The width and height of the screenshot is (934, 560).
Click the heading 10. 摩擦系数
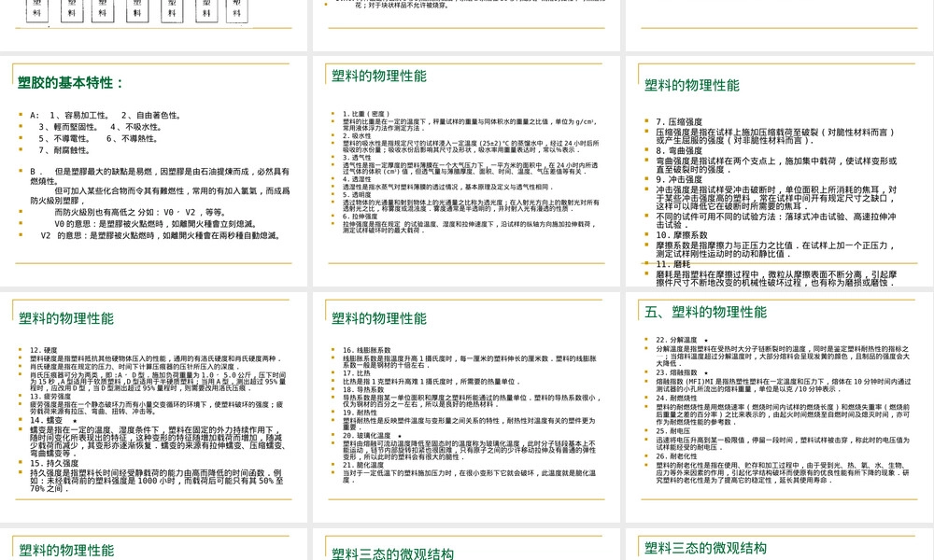point(682,235)
